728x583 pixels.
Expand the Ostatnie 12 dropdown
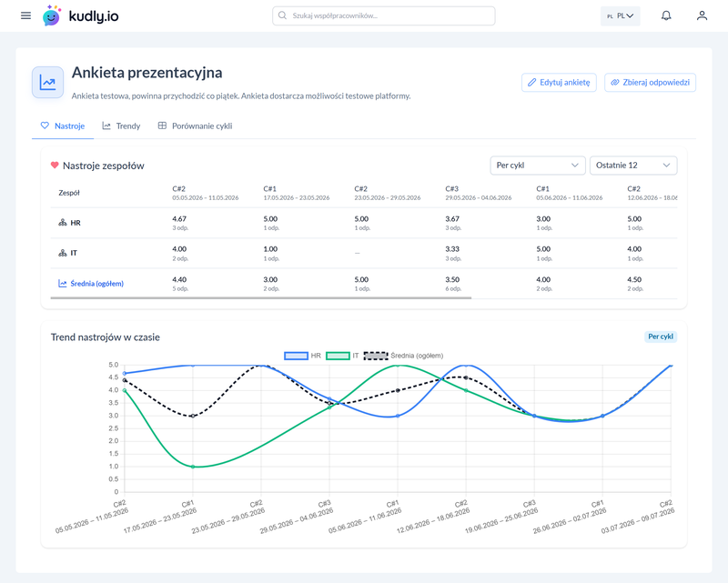click(633, 166)
